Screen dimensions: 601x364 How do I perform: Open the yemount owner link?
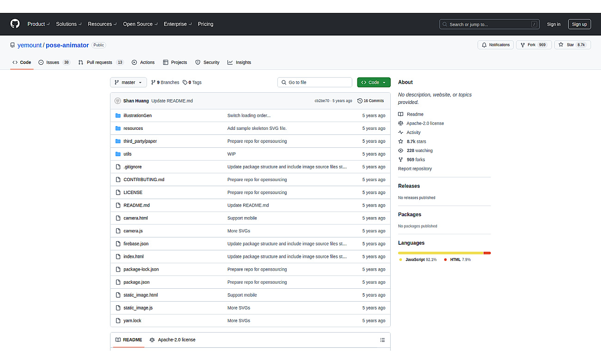click(30, 45)
